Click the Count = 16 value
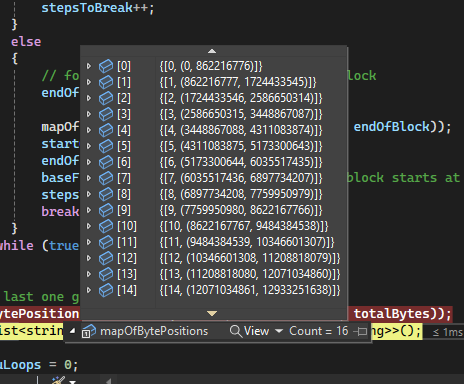 coord(319,331)
